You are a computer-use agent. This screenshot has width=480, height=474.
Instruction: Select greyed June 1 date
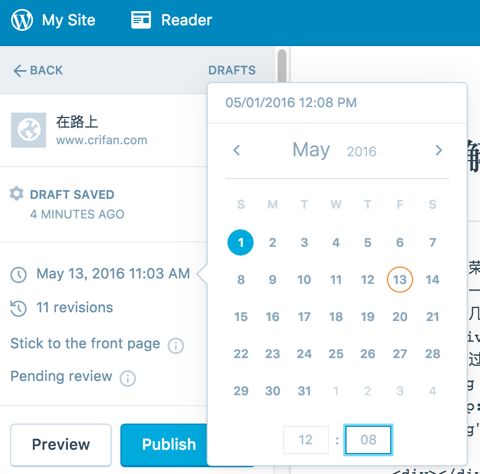pos(336,390)
